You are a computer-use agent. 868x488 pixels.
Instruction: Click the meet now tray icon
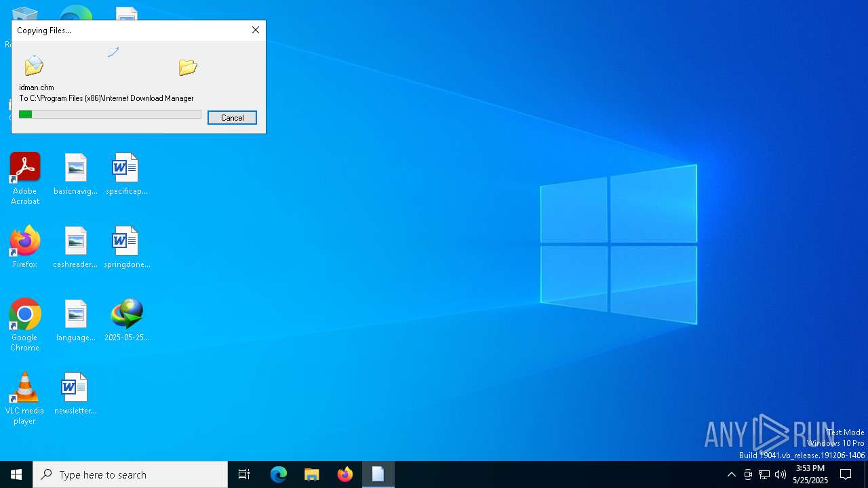[748, 474]
